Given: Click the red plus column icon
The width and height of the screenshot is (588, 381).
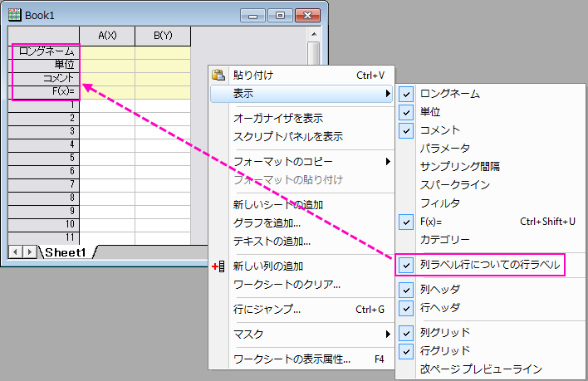Looking at the screenshot, I should [x=218, y=266].
